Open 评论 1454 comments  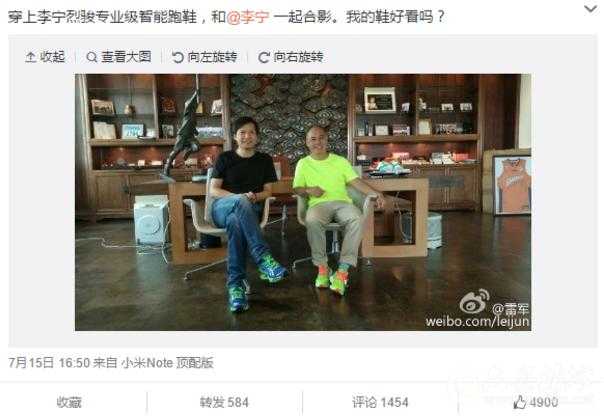[380, 402]
